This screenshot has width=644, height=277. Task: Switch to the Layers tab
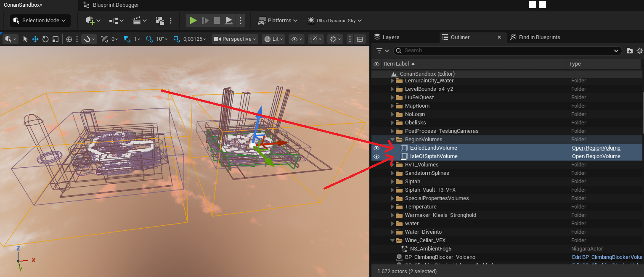point(387,37)
